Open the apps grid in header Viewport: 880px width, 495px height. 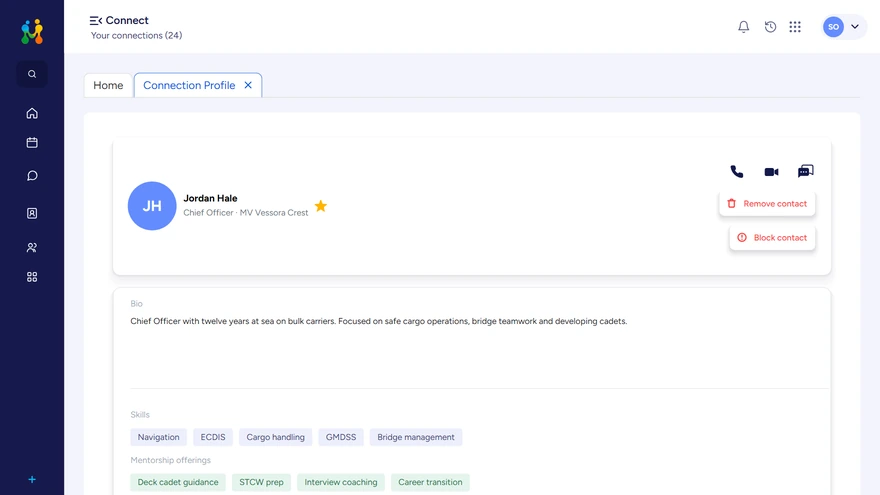[795, 26]
